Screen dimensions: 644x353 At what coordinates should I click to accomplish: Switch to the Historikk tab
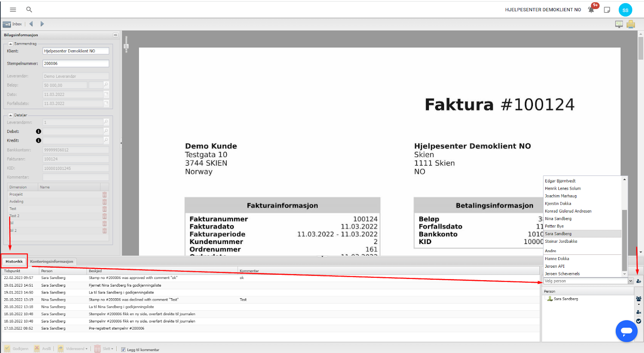pos(14,262)
